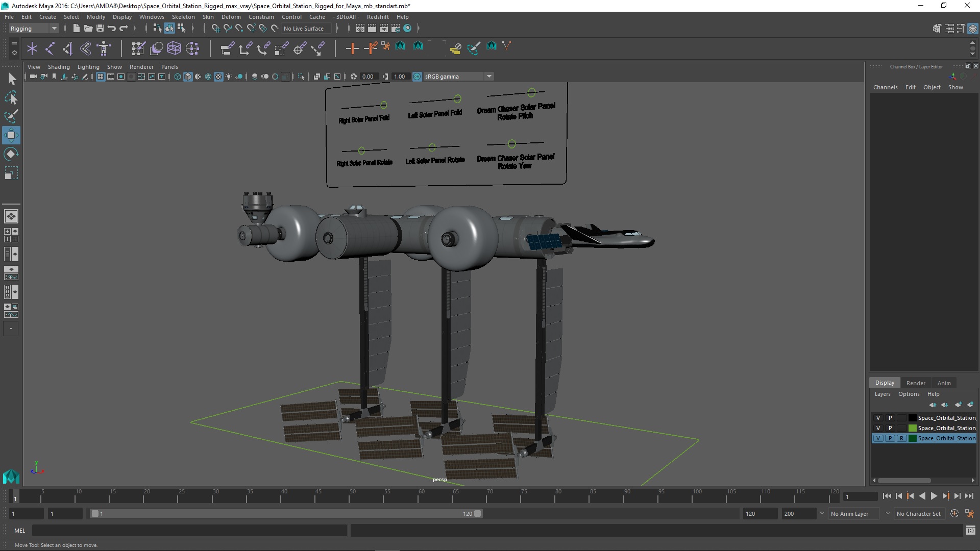Click the Shading menu in viewport
The image size is (980, 551).
[59, 66]
